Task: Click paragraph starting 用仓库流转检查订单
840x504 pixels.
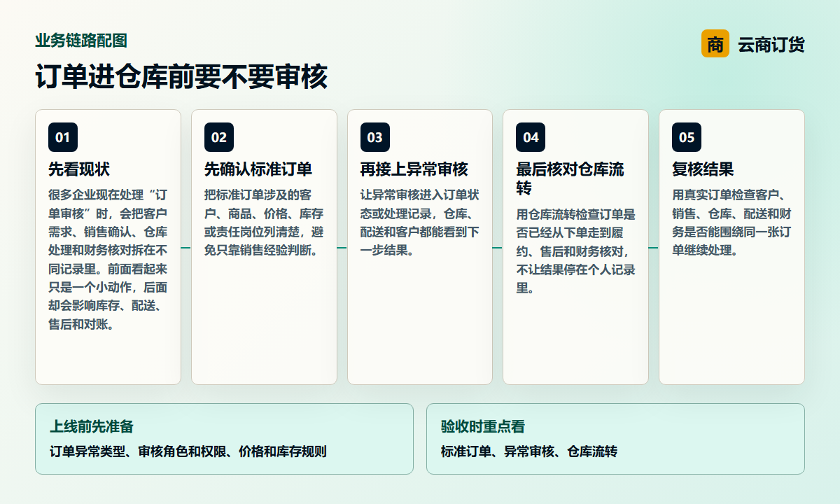Action: 576,251
